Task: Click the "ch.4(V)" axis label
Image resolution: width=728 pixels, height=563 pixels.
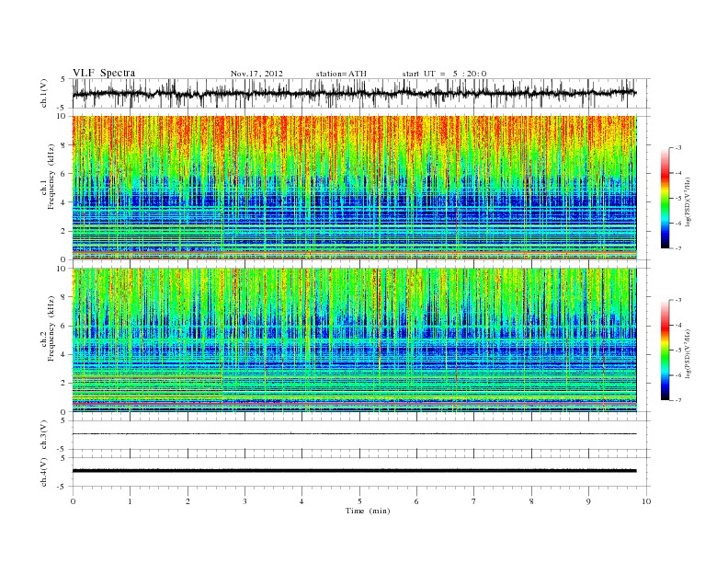Action: coord(44,472)
